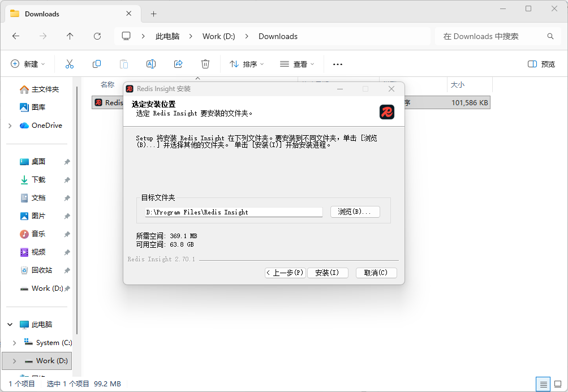Screen dimensions: 568x392
Task: Select 主文件夹 in navigation pane
Action: 39,89
